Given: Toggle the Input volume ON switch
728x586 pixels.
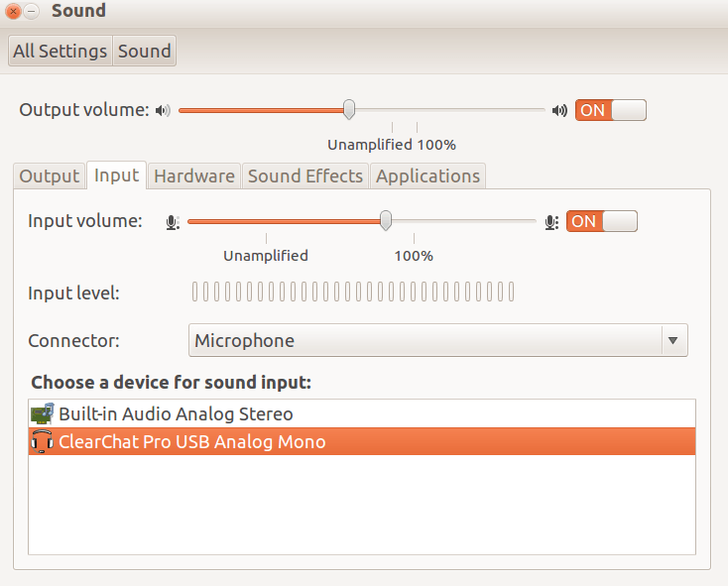Looking at the screenshot, I should [601, 221].
